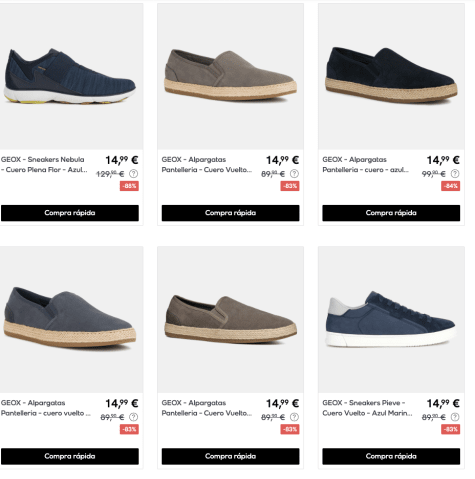The image size is (475, 479).
Task: Click Compra rápida for Sneakers Nebula
Action: coord(70,213)
